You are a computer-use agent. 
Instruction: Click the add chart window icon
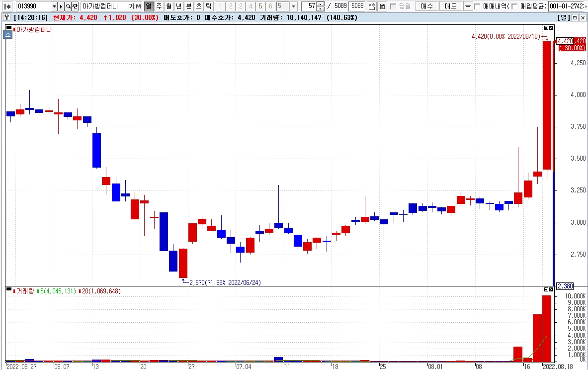coord(372,6)
